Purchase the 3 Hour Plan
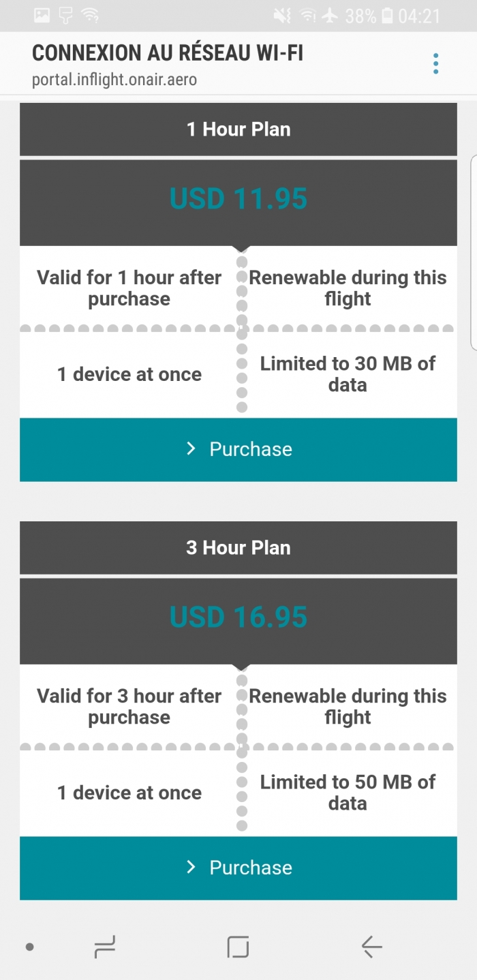 [x=238, y=868]
